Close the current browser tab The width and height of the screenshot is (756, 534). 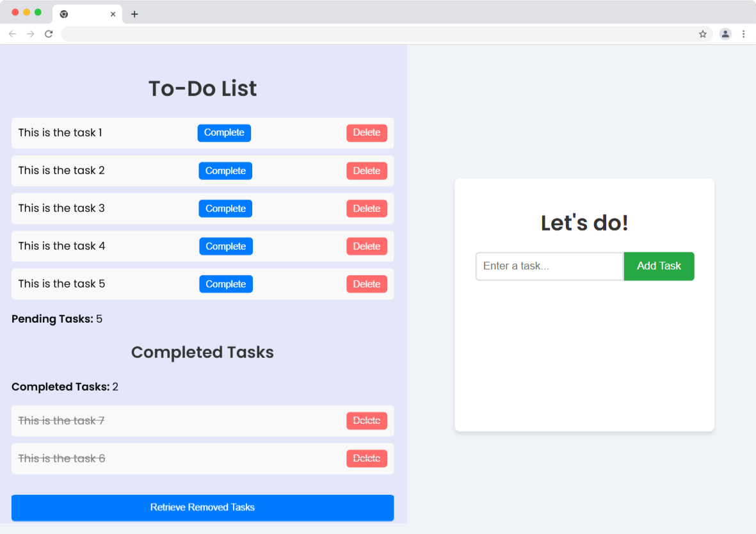tap(113, 14)
